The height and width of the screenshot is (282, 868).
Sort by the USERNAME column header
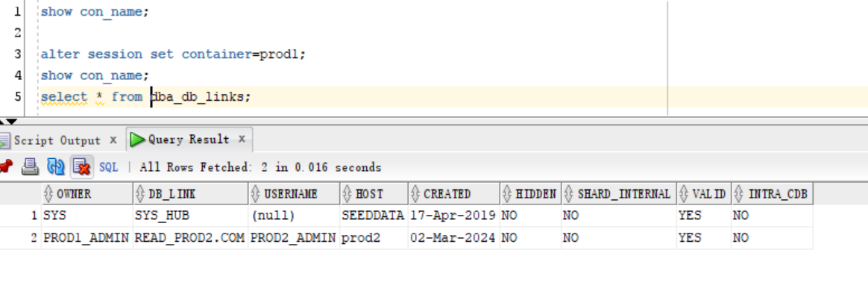(x=294, y=194)
